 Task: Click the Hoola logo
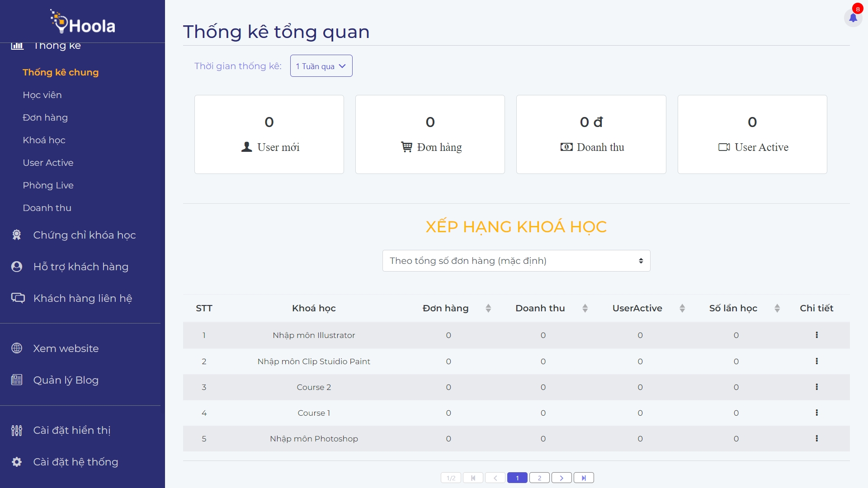pyautogui.click(x=83, y=22)
